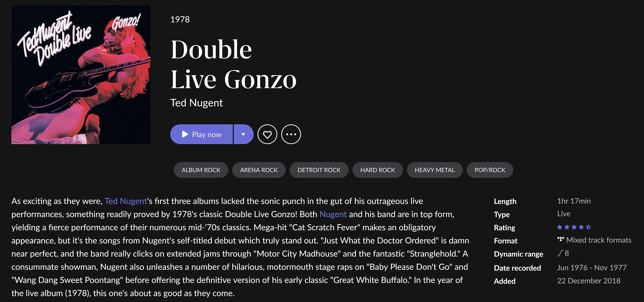Open the DETROIT ROCK genre tag
The height and width of the screenshot is (302, 644).
[319, 170]
